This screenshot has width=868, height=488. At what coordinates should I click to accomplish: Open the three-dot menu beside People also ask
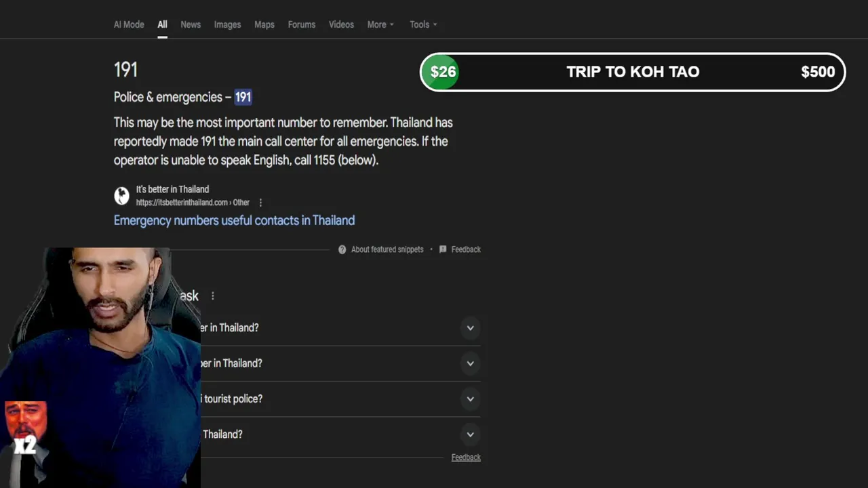click(x=213, y=296)
